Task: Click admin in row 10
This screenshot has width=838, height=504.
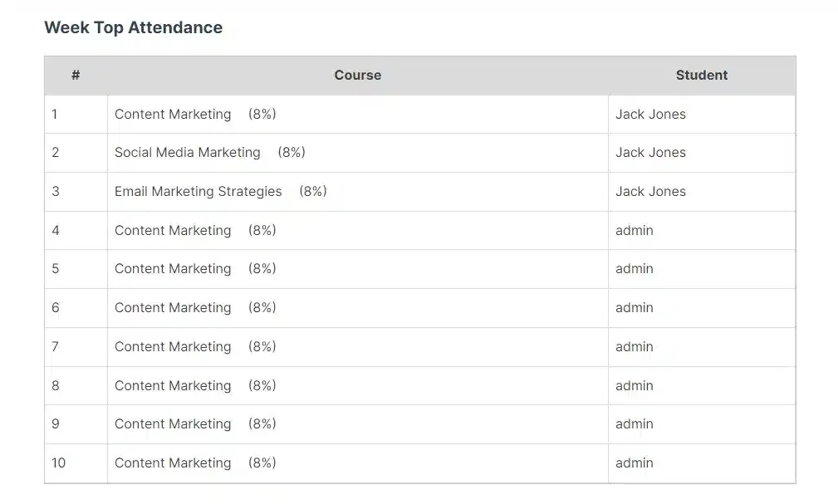Action: 634,462
